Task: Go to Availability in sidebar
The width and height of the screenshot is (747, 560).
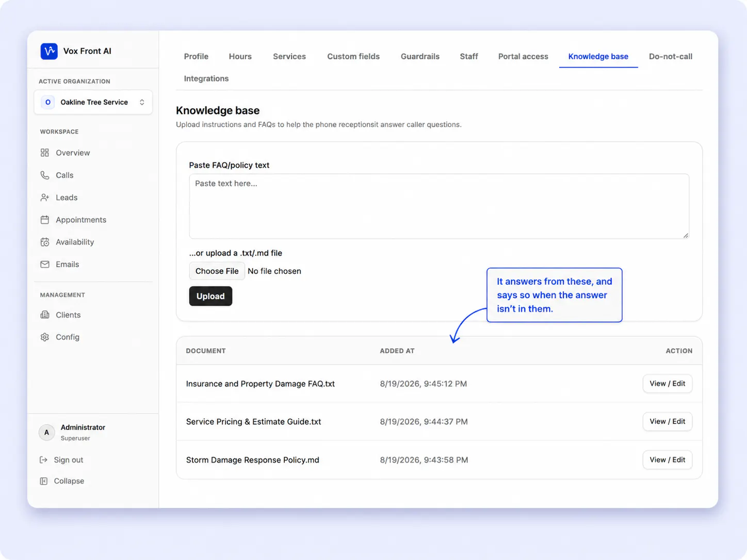Action: click(75, 242)
